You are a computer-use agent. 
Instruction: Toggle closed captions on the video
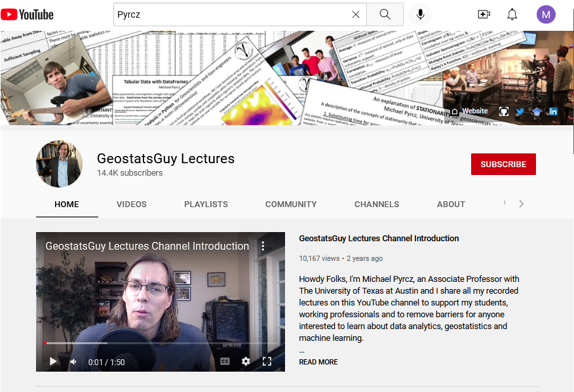[x=225, y=362]
